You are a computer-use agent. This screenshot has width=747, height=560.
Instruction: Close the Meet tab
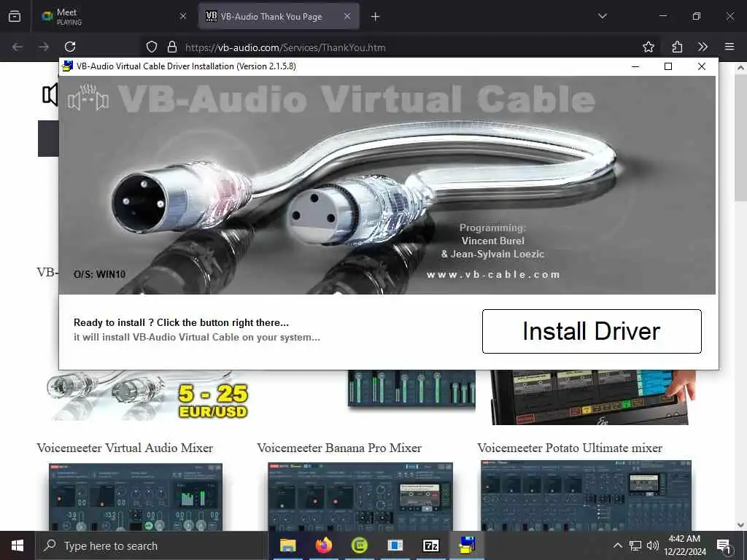pyautogui.click(x=183, y=16)
